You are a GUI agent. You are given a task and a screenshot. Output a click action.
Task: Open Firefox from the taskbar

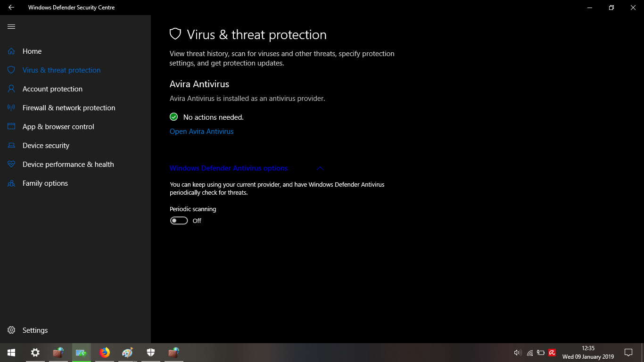coord(105,353)
